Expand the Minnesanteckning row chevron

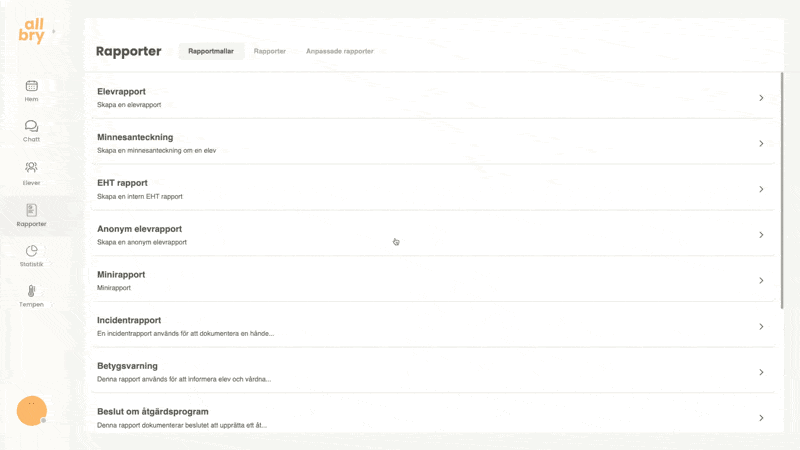click(x=761, y=144)
